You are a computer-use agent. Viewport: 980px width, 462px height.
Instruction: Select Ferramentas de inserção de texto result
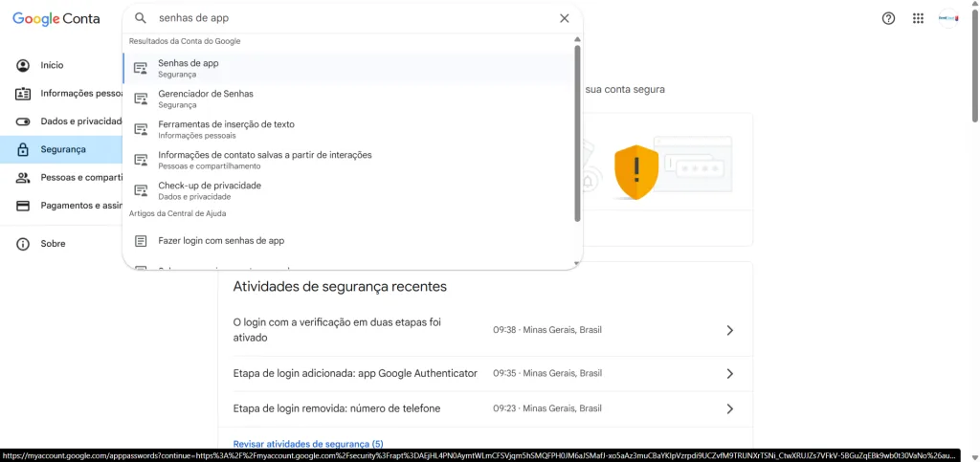348,129
